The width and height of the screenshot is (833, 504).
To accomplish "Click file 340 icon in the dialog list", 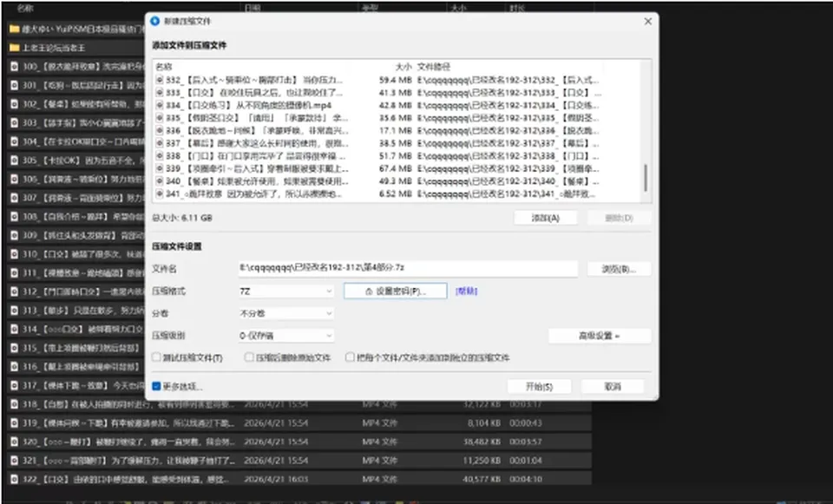I will click(160, 181).
